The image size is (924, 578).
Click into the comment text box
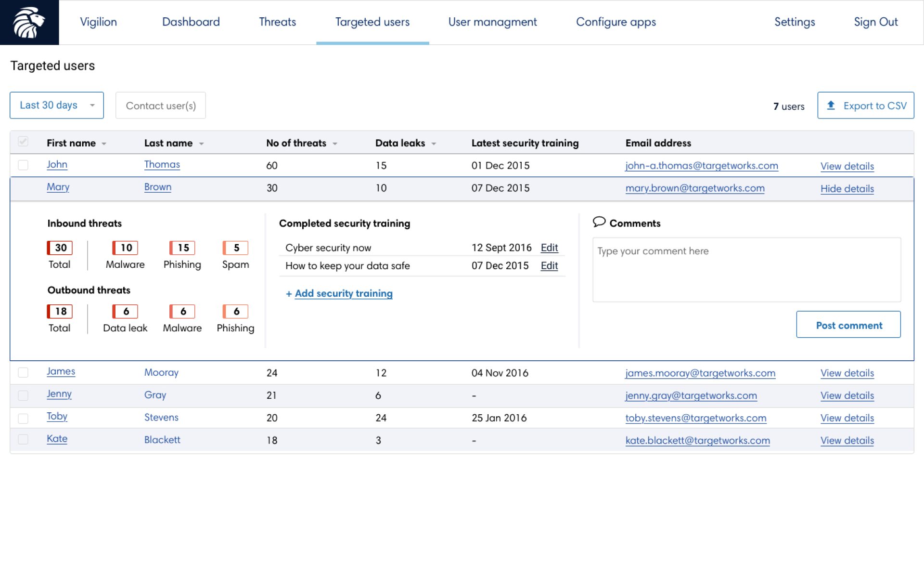point(746,270)
